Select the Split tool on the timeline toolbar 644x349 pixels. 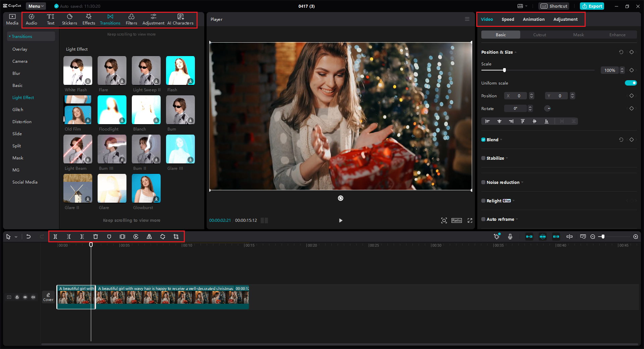click(55, 237)
